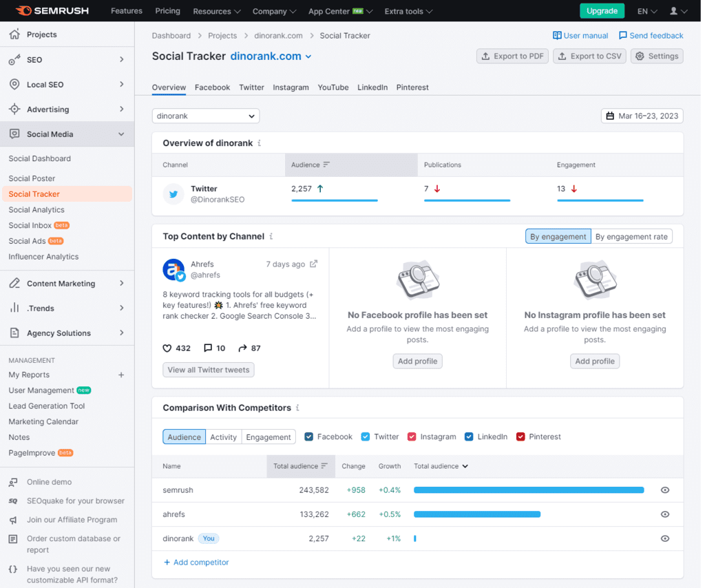705x588 pixels.
Task: Toggle the Twitter checkbox
Action: [365, 437]
